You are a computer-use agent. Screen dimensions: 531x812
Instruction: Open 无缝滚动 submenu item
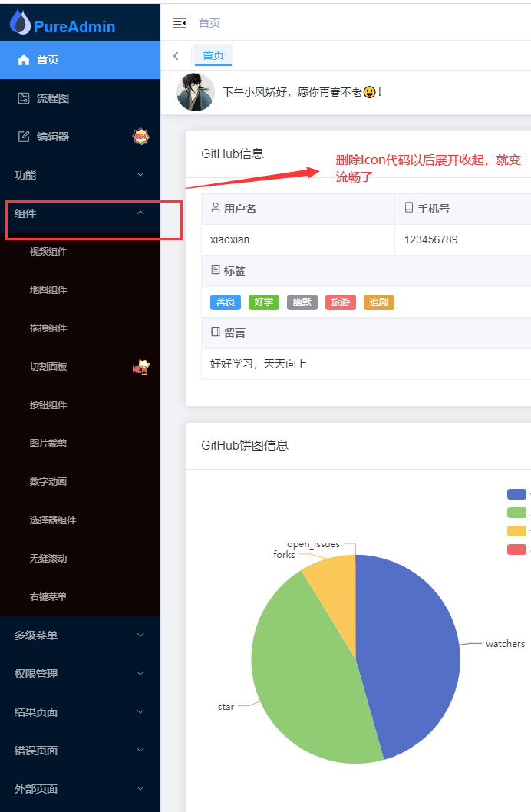point(81,558)
